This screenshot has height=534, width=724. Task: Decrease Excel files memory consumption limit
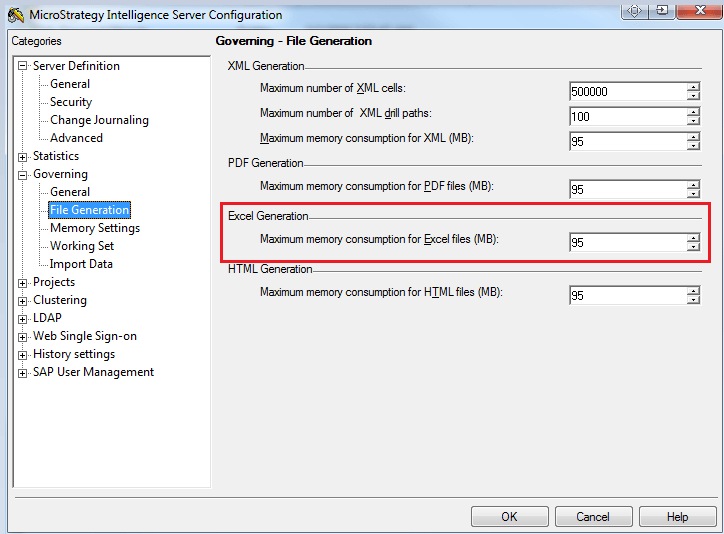click(x=694, y=246)
